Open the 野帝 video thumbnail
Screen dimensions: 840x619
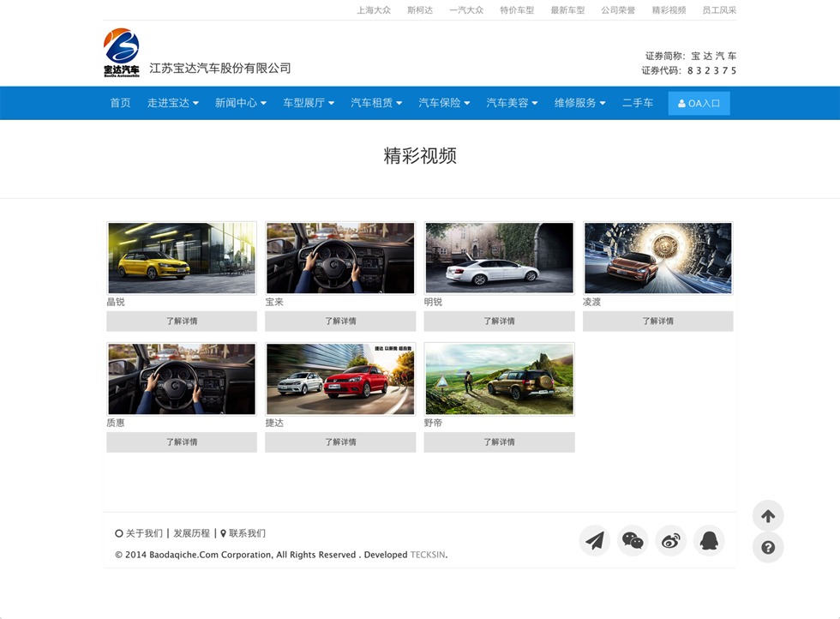coord(499,379)
